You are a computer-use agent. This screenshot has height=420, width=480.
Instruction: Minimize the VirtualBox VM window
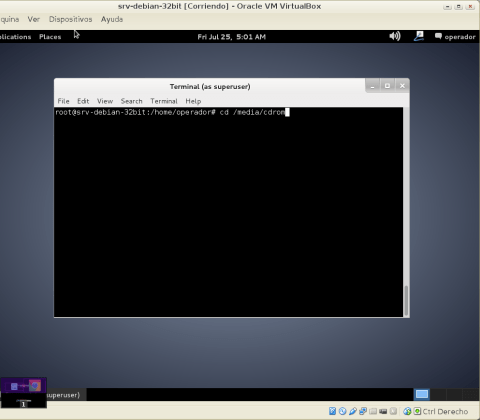click(x=447, y=6)
